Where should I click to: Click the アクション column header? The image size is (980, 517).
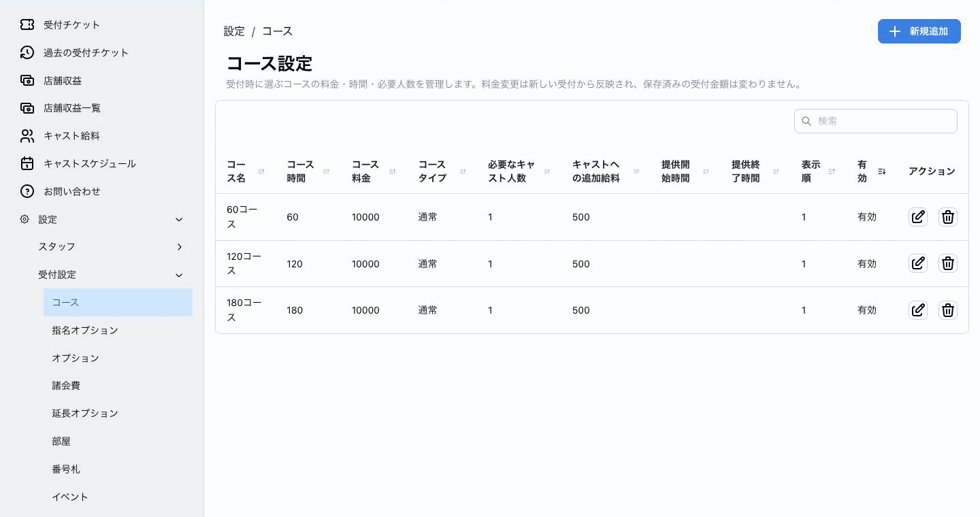[x=932, y=171]
